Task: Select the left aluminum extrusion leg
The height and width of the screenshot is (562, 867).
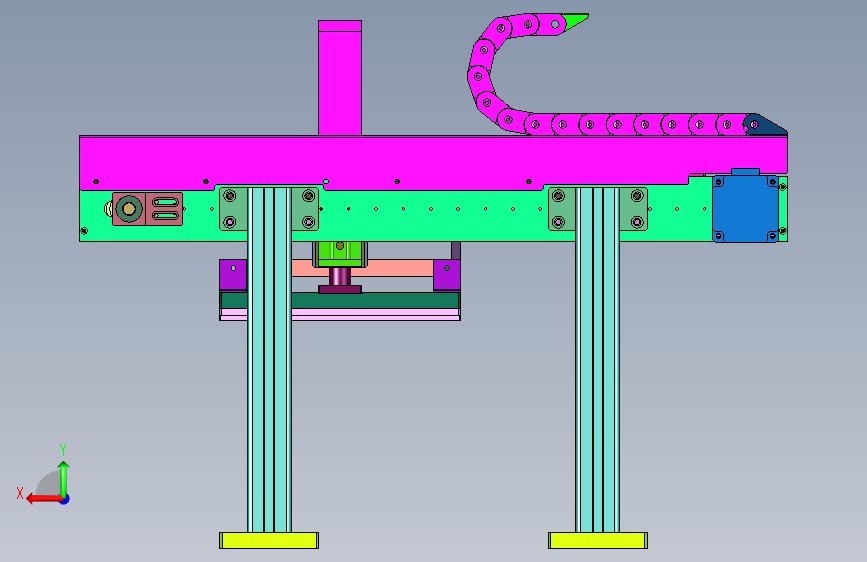Action: click(x=269, y=360)
